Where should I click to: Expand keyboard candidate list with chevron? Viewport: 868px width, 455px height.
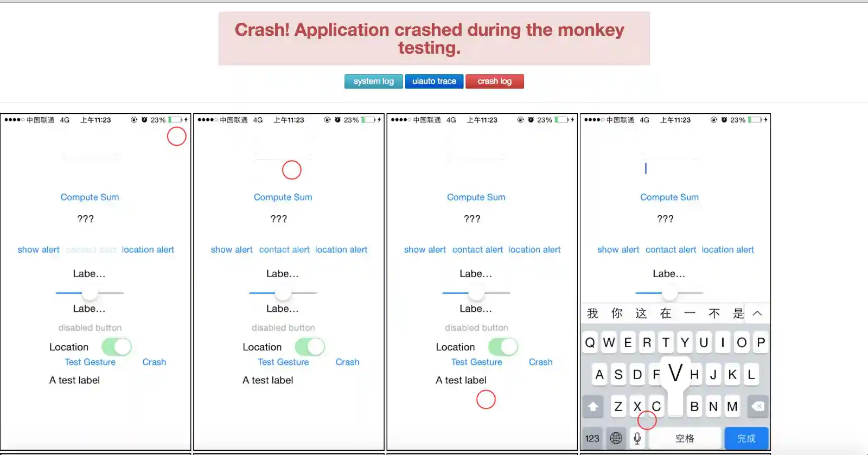click(757, 313)
